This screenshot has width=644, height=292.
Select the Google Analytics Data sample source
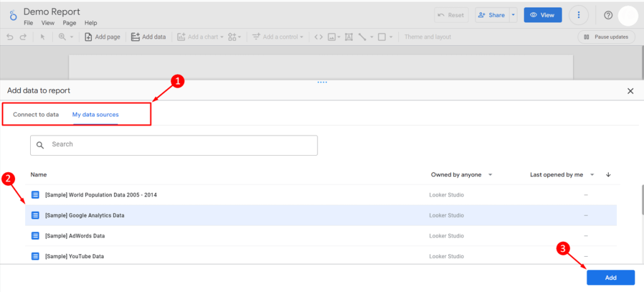(321, 215)
